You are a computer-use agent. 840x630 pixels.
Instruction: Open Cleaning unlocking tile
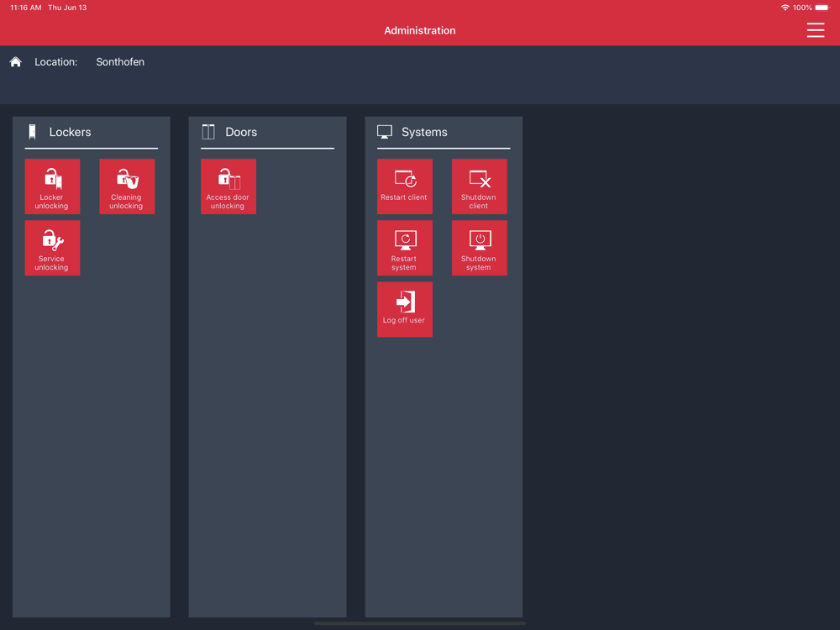[x=127, y=186]
